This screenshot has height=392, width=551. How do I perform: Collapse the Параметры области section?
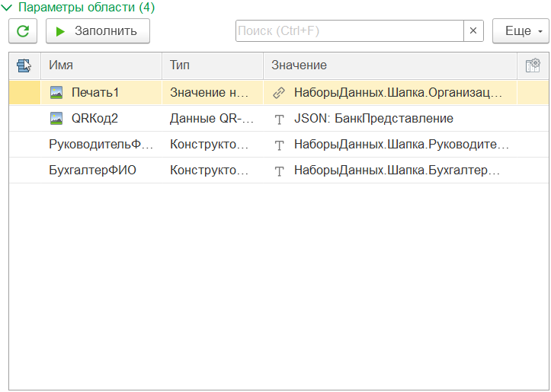click(x=8, y=7)
